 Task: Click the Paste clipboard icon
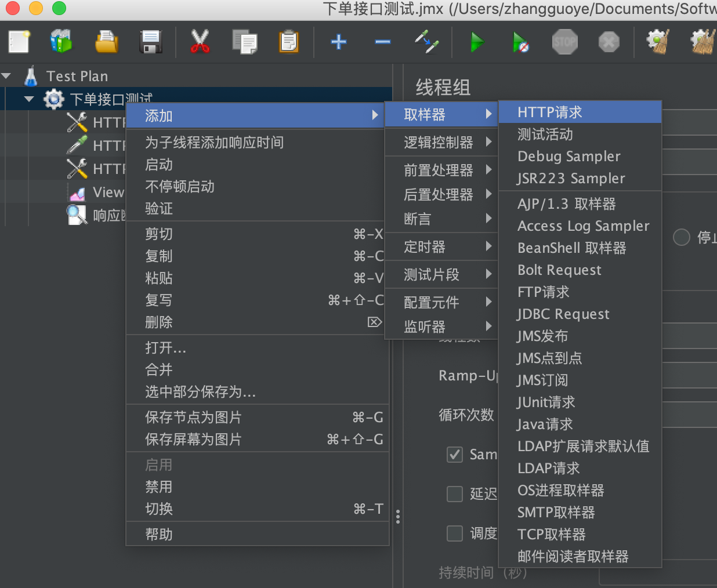288,42
